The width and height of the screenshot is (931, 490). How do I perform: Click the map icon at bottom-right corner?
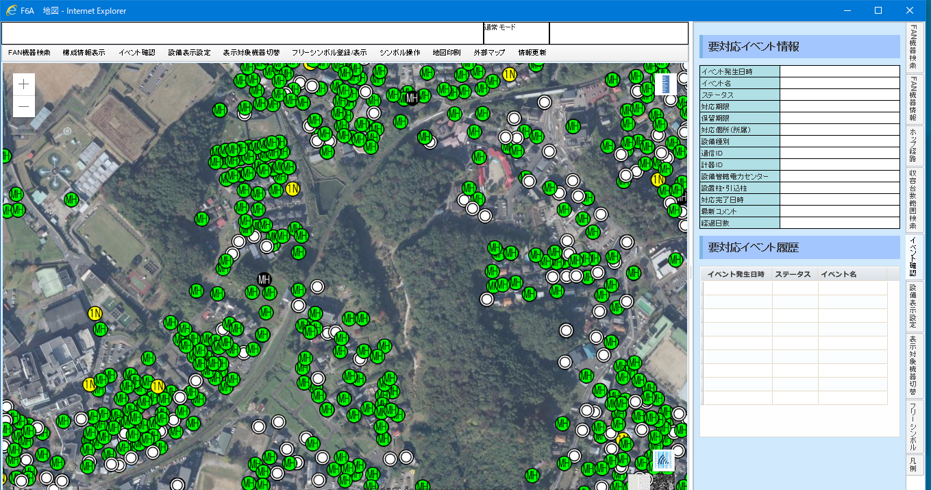(665, 461)
